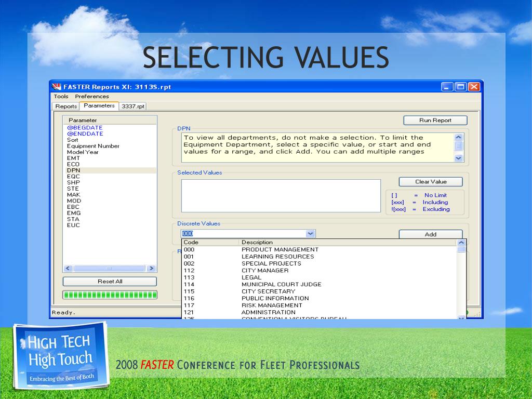Click the DPN description scroll up arrow

459,137
